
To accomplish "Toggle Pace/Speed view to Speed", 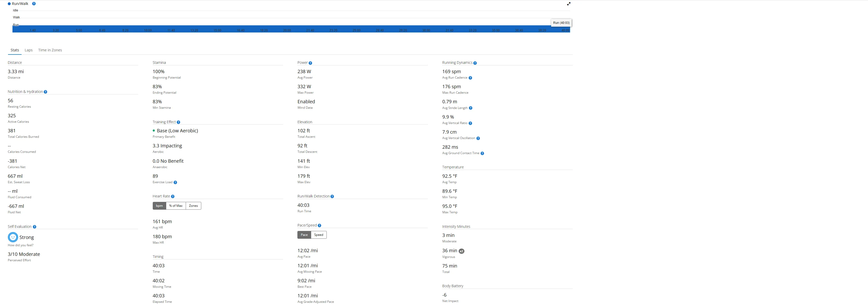I will pos(318,235).
